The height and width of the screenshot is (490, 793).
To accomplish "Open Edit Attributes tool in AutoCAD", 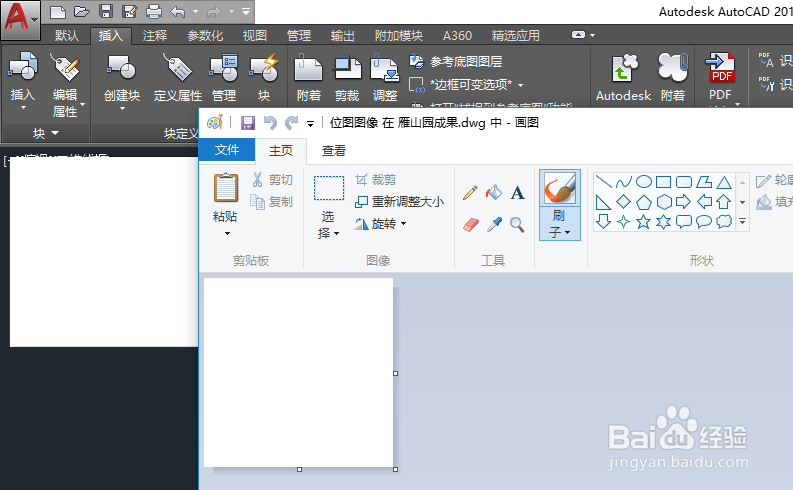I will click(66, 66).
